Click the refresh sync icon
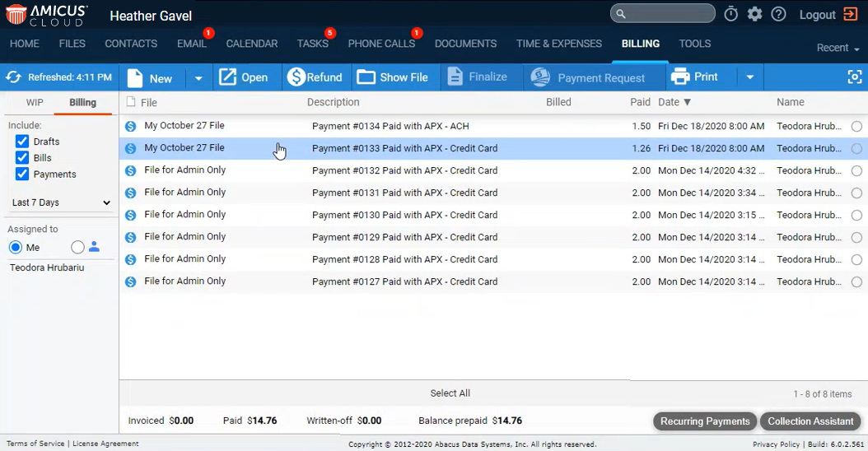The width and height of the screenshot is (868, 451). tap(13, 77)
